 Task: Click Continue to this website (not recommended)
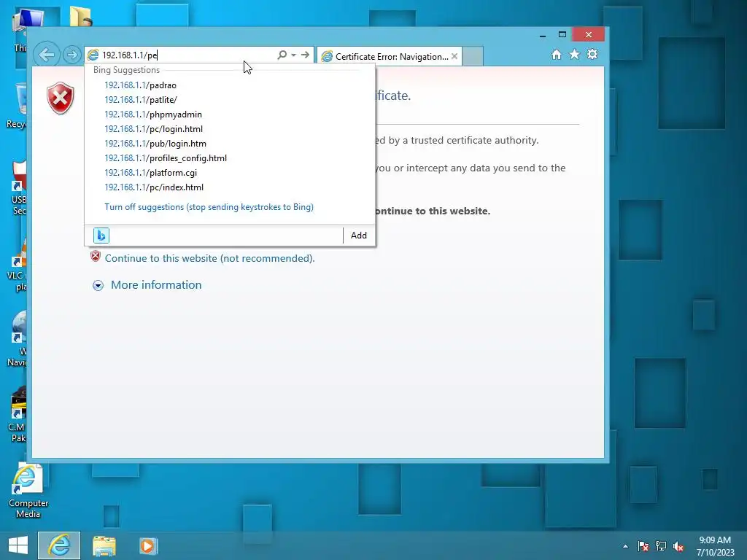(209, 258)
